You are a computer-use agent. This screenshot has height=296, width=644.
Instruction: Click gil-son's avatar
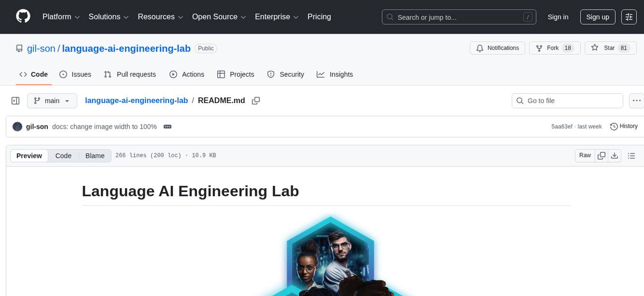click(x=18, y=126)
